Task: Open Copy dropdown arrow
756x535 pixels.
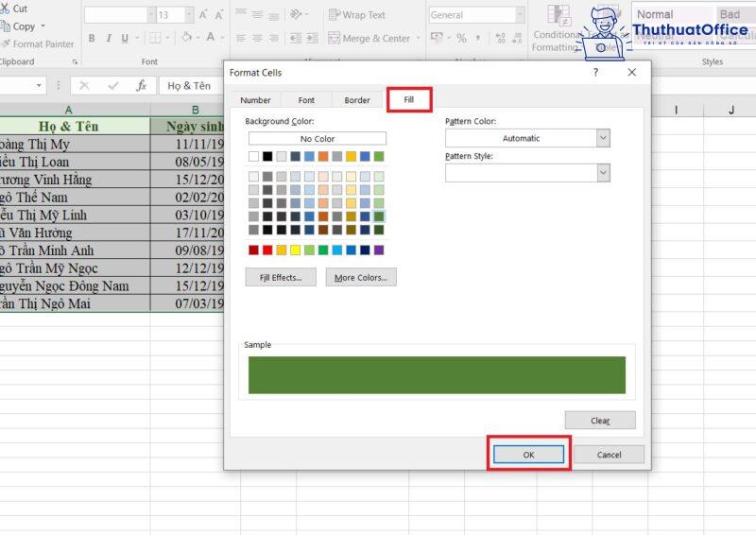Action: point(43,26)
